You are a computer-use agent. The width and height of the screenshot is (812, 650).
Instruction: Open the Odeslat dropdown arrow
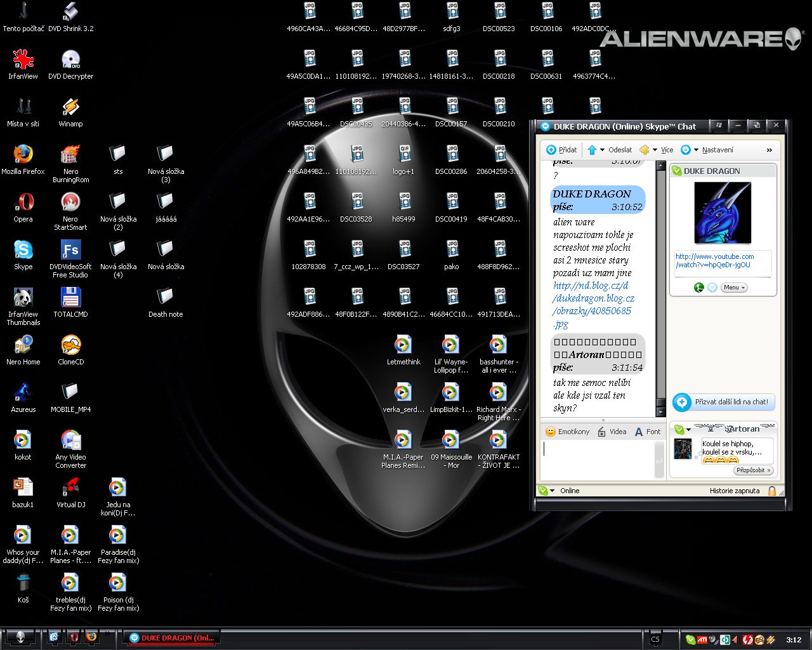602,150
